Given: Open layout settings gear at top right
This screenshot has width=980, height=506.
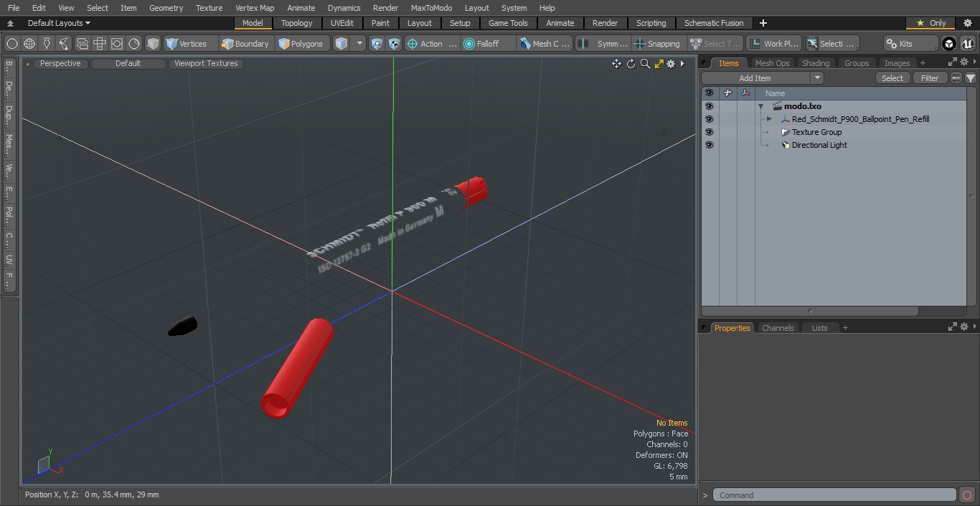Looking at the screenshot, I should point(968,23).
